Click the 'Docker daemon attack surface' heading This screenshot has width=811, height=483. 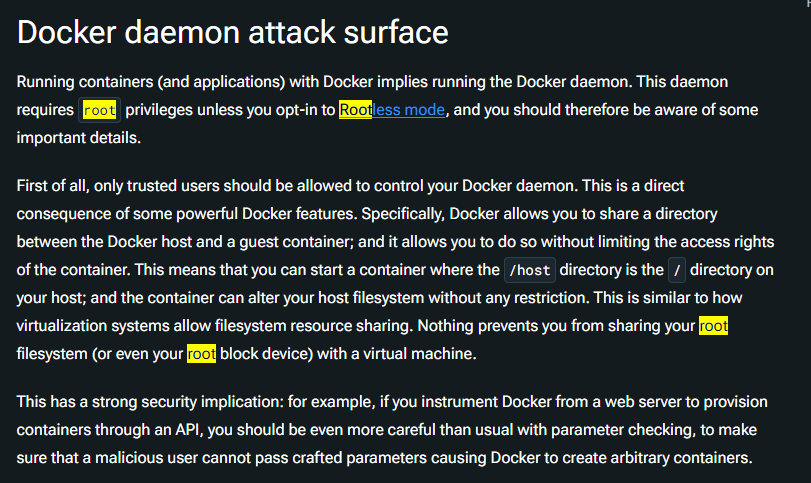coord(233,33)
